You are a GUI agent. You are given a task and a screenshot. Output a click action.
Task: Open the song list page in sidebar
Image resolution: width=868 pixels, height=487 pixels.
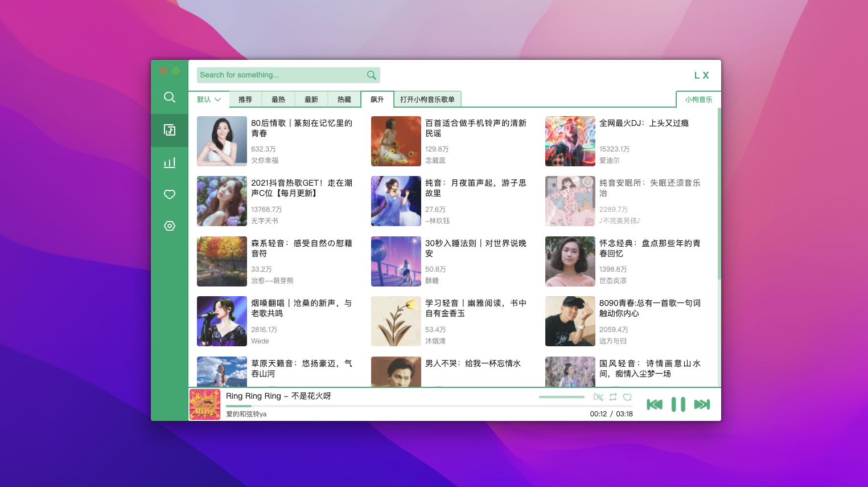click(x=170, y=130)
